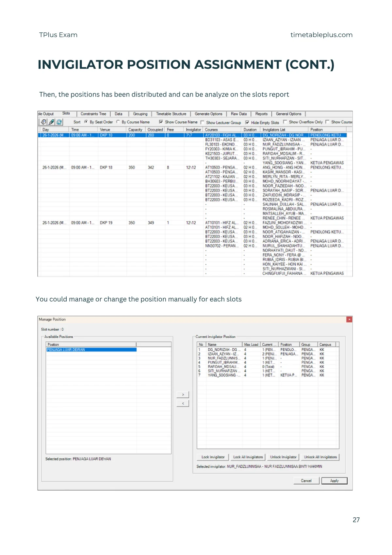
Task: Click the timetableplus.com header link
Action: point(321,35)
